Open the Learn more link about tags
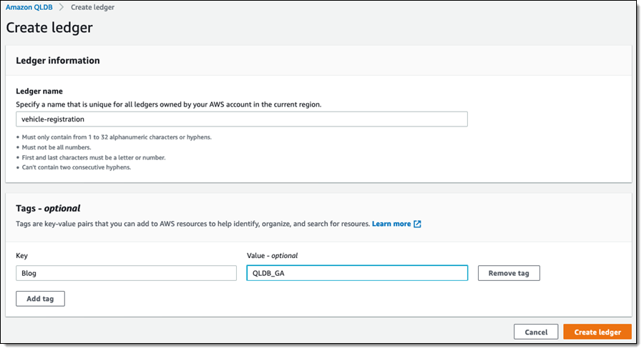 [391, 224]
